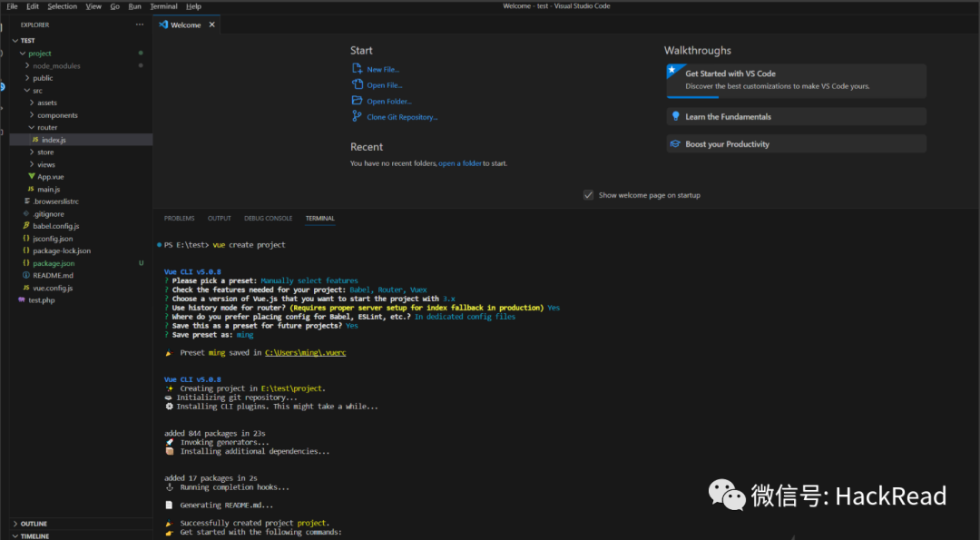Image resolution: width=980 pixels, height=540 pixels.
Task: Click the JS icon beside vue.config.js
Action: click(26, 288)
